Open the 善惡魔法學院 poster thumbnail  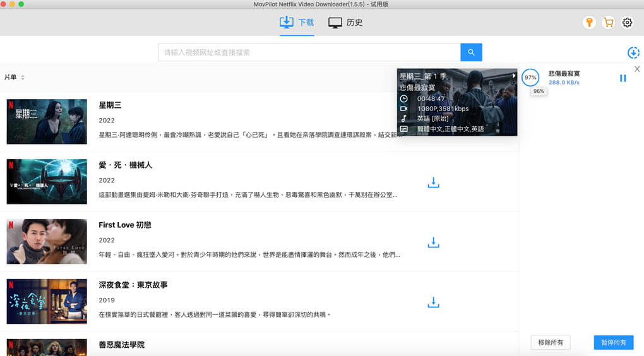click(x=47, y=347)
